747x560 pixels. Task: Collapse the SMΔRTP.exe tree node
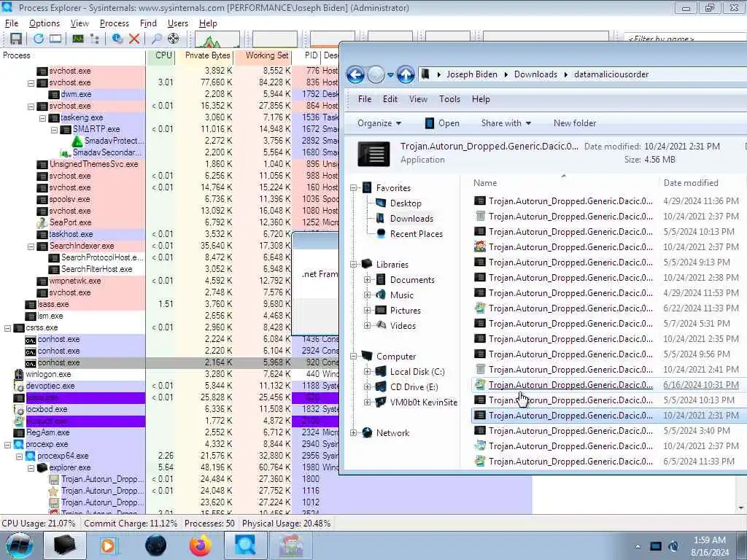(x=54, y=130)
